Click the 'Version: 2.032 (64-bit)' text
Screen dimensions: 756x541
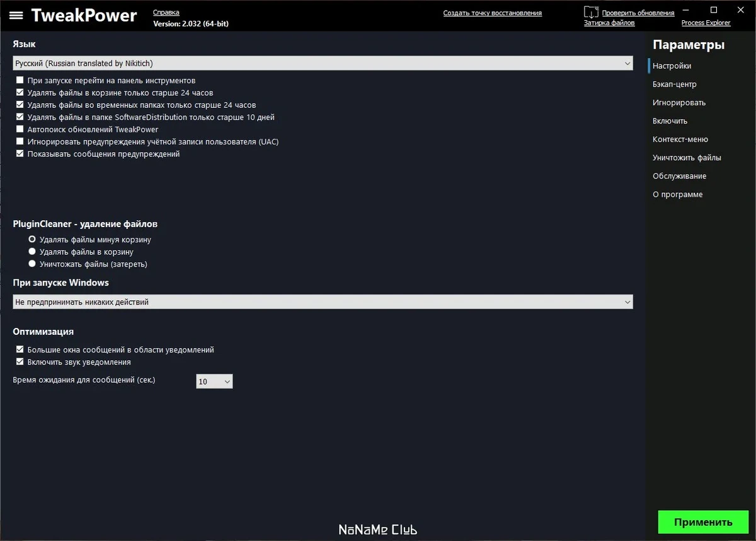tap(191, 23)
